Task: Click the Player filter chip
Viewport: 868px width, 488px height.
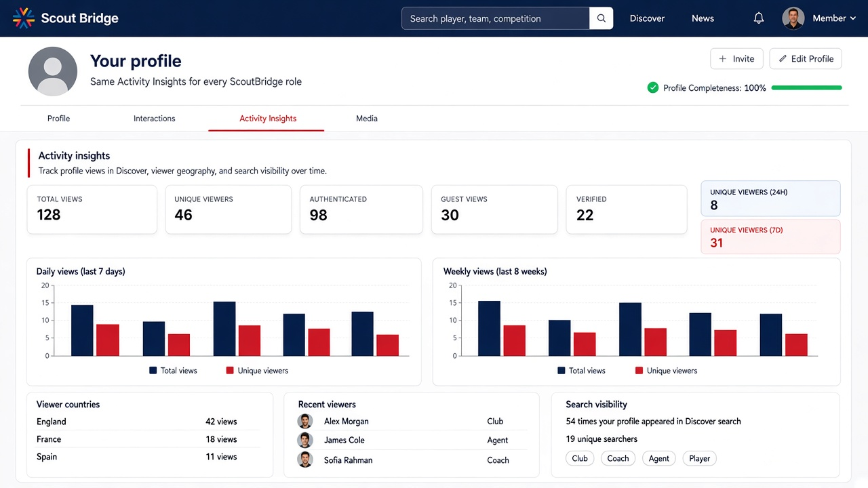Action: click(x=699, y=458)
